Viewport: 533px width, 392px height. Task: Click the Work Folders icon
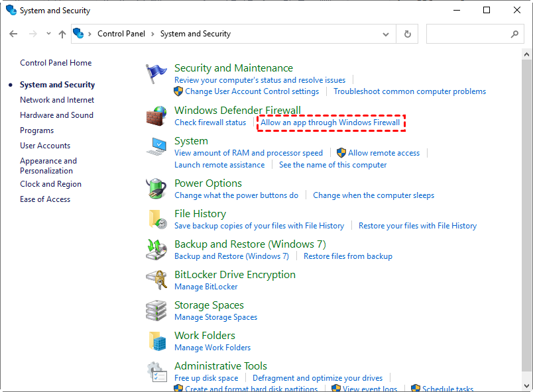tap(157, 341)
